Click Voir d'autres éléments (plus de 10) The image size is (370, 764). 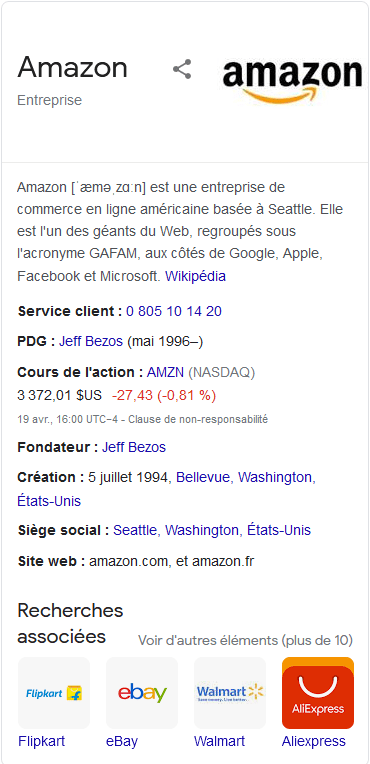coord(245,640)
